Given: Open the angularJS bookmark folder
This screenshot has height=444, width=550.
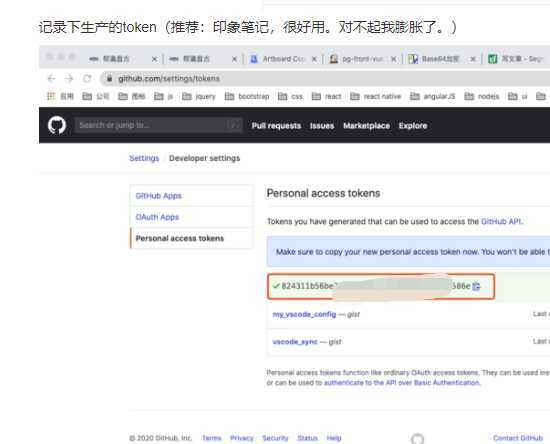Looking at the screenshot, I should pos(432,96).
